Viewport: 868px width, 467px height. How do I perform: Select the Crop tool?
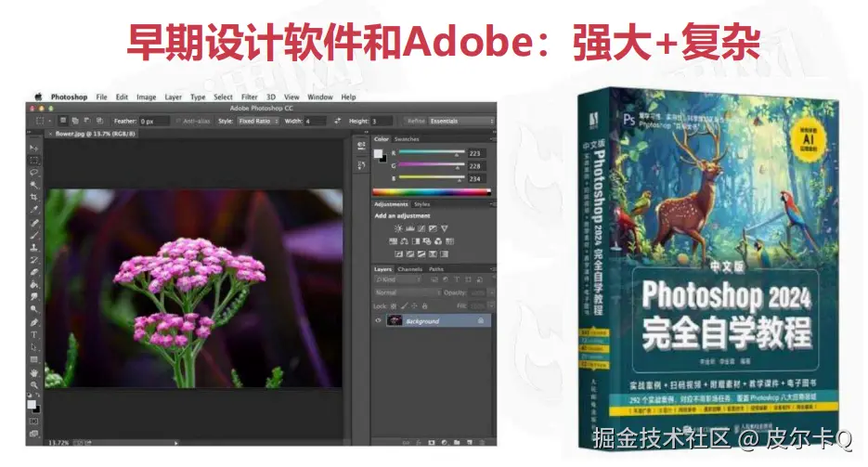point(33,198)
